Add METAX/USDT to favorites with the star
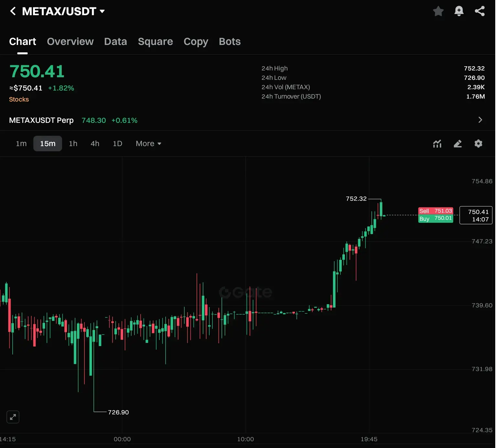The width and height of the screenshot is (503, 448). [x=438, y=11]
